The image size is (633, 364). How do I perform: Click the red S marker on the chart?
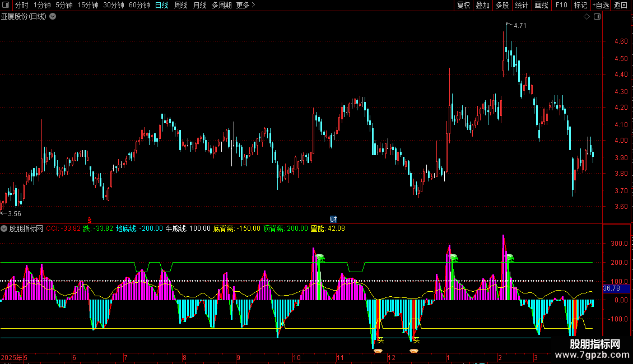(x=90, y=220)
